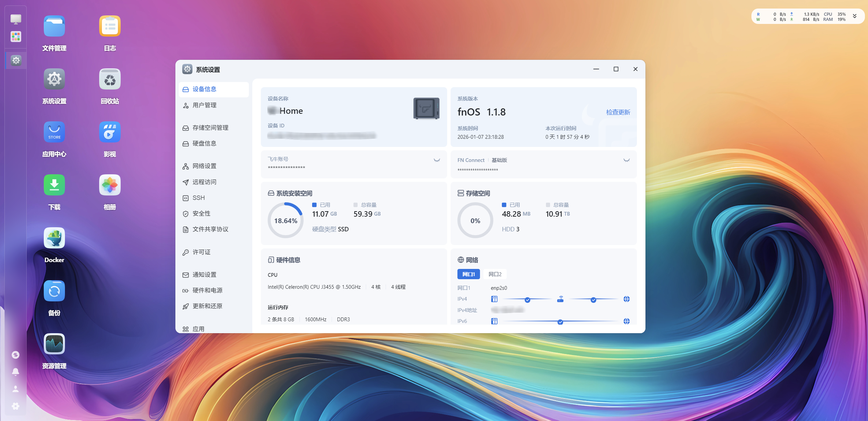
Task: Open the 资源管理 monitor app
Action: [54, 344]
